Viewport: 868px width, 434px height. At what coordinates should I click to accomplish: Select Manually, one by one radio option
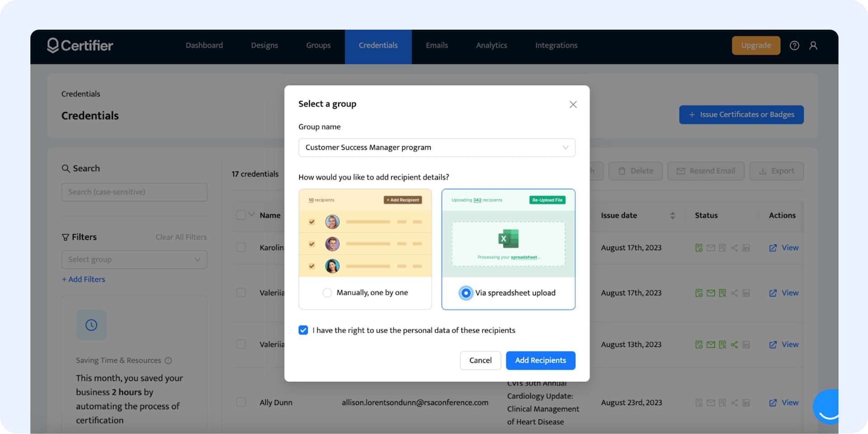coord(327,293)
